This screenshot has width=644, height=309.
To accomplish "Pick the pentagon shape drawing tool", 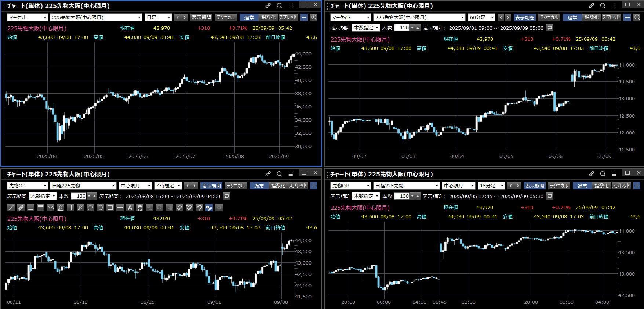I will point(90,208).
